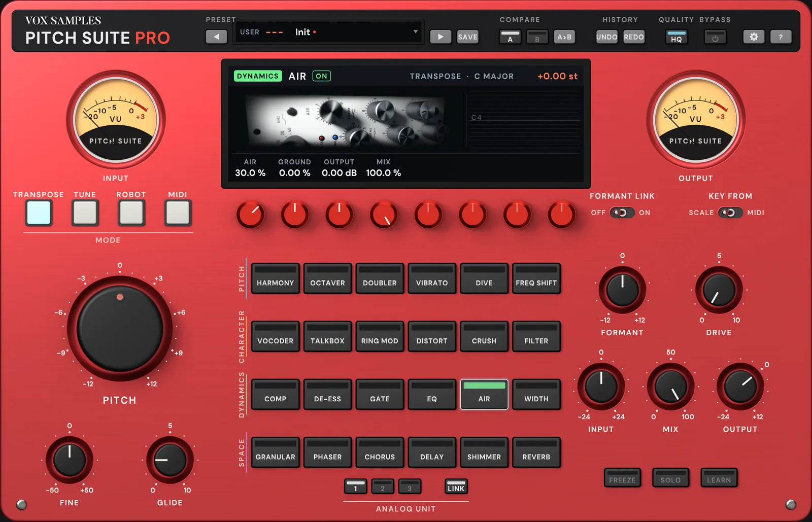Redo the last change
The height and width of the screenshot is (522, 812).
[x=634, y=37]
